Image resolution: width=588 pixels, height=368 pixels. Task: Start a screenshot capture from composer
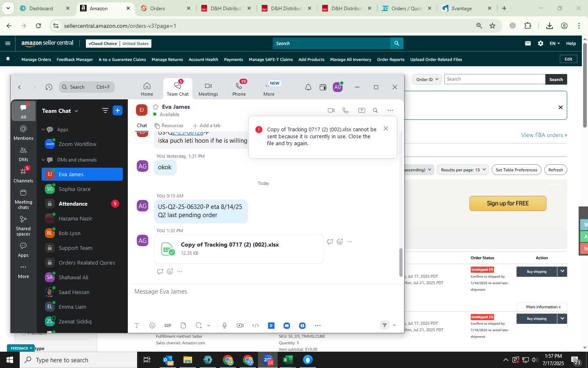pyautogui.click(x=198, y=325)
